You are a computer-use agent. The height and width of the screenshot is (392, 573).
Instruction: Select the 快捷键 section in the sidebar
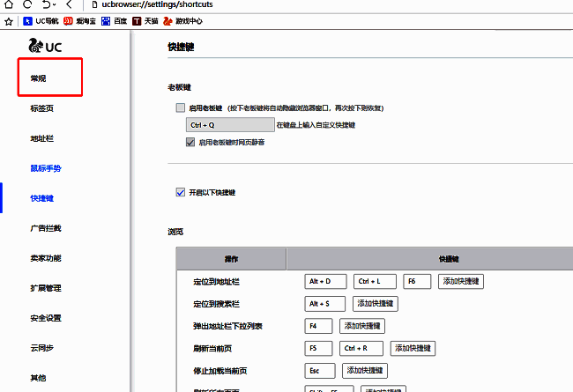point(41,198)
